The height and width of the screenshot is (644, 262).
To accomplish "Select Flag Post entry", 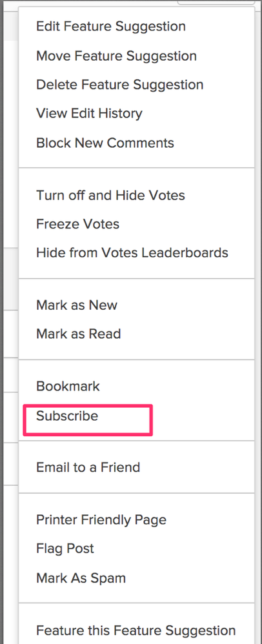I will point(65,548).
